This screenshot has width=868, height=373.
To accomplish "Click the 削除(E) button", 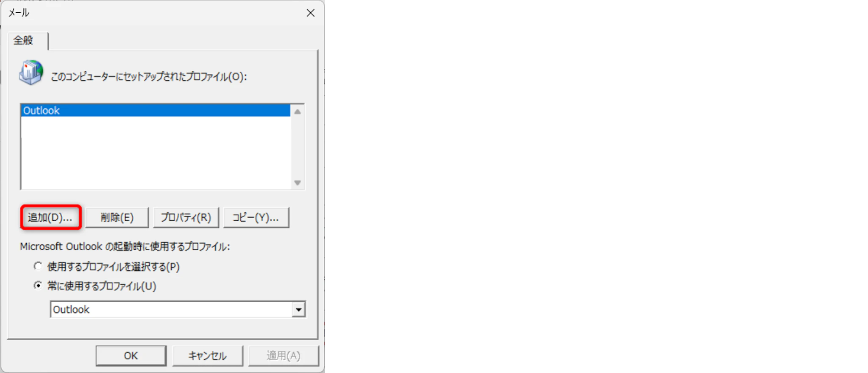I will (x=117, y=217).
